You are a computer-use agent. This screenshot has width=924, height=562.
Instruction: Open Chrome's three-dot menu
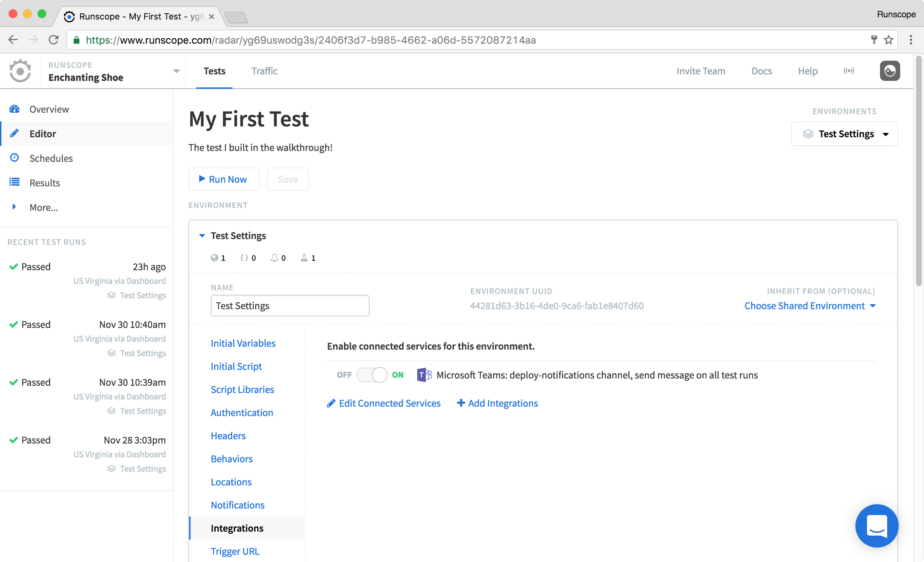coord(911,40)
